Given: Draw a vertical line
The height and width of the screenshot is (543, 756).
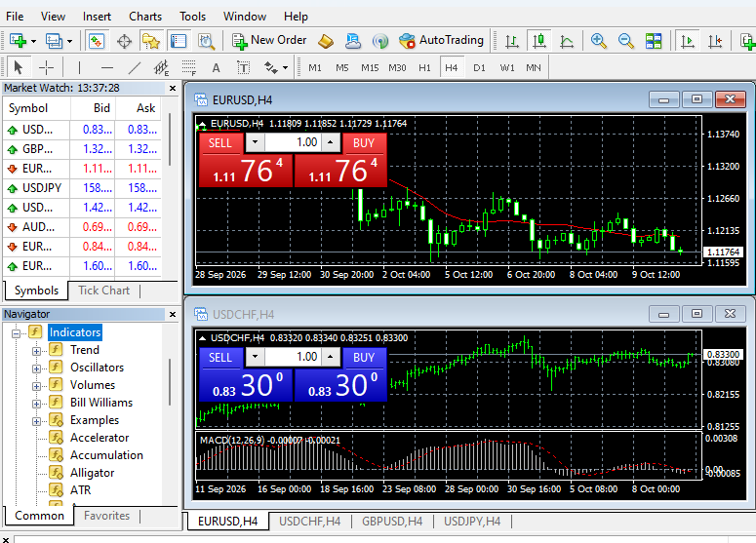Looking at the screenshot, I should pos(80,67).
